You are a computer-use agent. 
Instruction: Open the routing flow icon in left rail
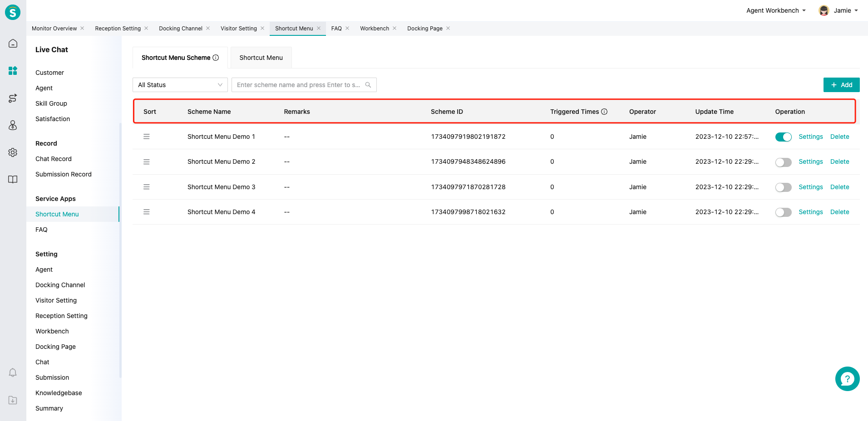[13, 98]
